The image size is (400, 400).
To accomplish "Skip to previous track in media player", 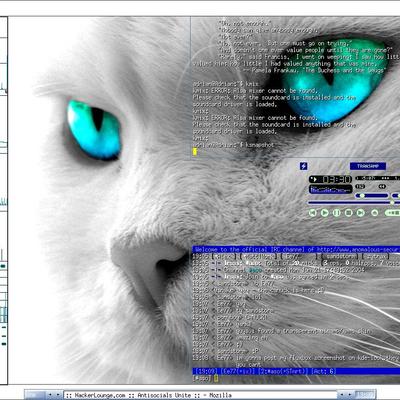I will point(313,213).
